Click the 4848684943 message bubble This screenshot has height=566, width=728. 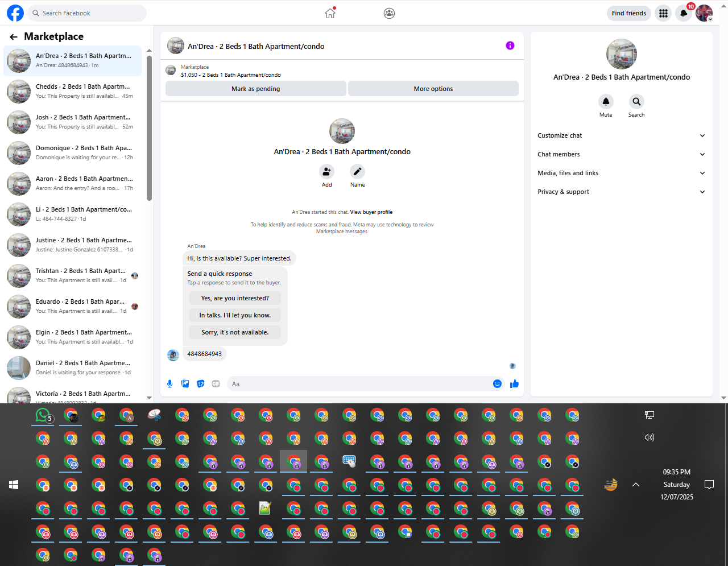[204, 354]
